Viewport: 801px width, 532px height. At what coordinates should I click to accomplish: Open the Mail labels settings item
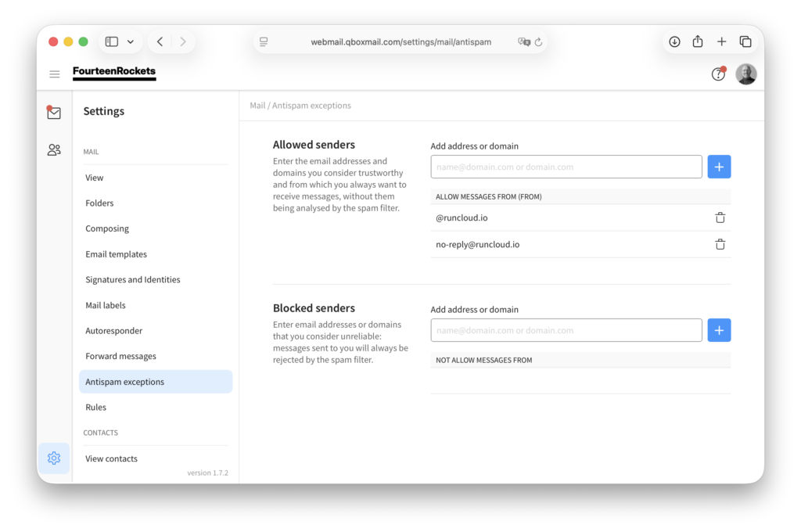point(106,305)
